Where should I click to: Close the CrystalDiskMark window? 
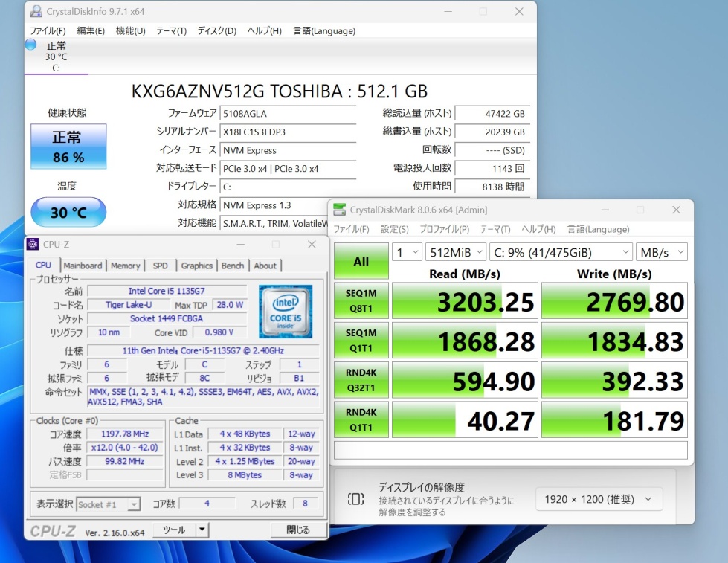[x=677, y=210]
